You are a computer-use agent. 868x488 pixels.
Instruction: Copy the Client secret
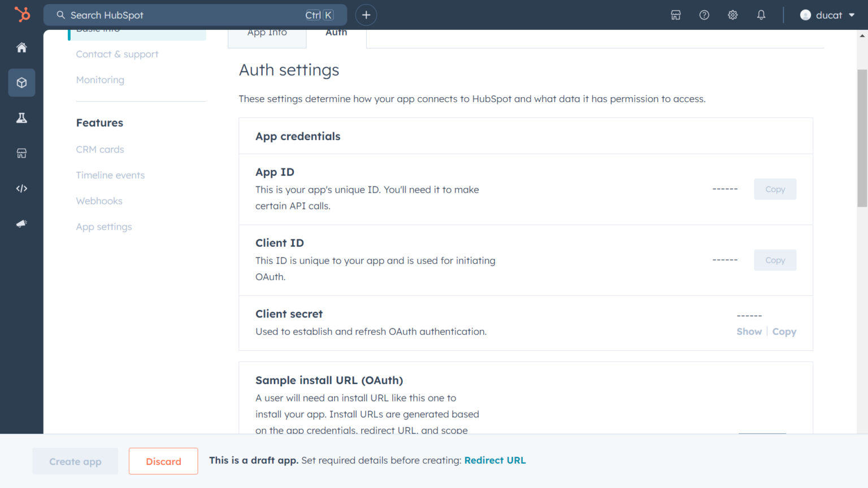(x=784, y=332)
